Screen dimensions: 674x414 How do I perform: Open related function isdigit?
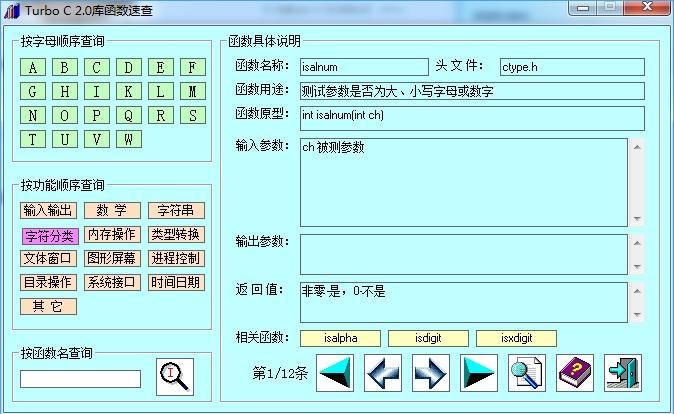(428, 338)
